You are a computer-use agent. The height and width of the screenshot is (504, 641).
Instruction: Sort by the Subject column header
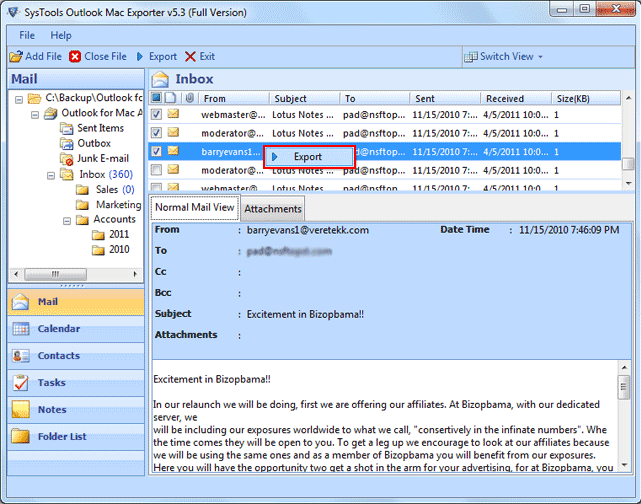coord(305,99)
